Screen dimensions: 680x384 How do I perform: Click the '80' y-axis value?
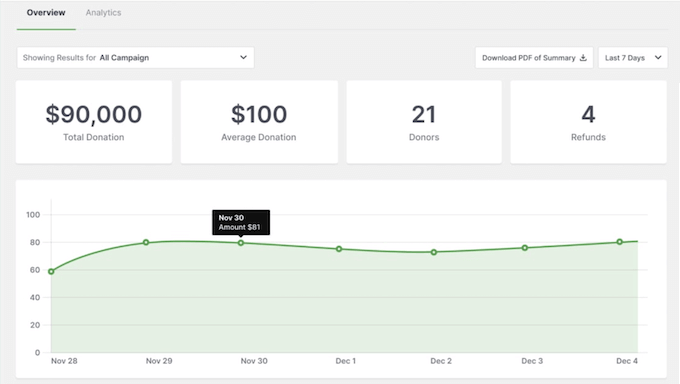pyautogui.click(x=35, y=243)
